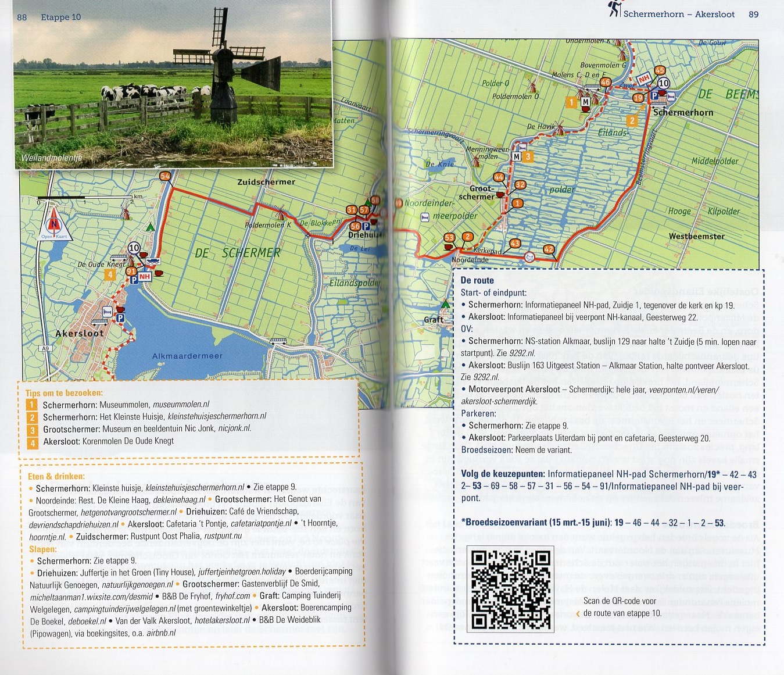The width and height of the screenshot is (784, 675).
Task: Click the hiker icon in page header
Action: coord(614,9)
